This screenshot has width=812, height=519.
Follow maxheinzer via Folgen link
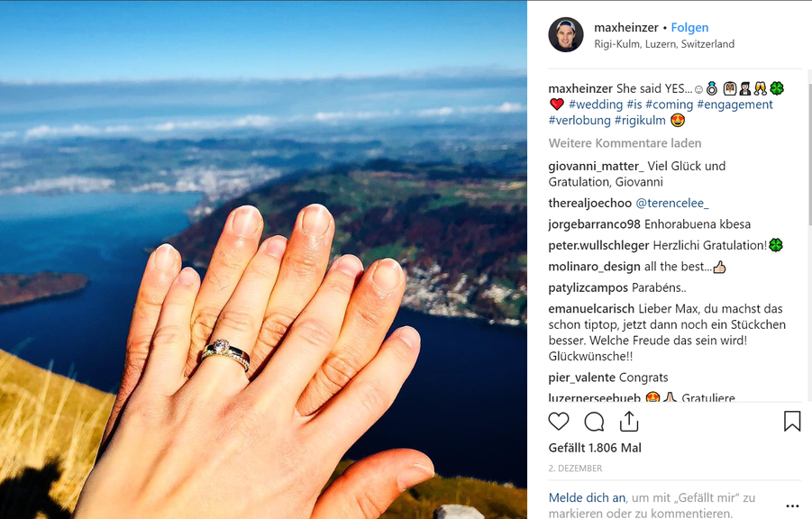pyautogui.click(x=689, y=27)
